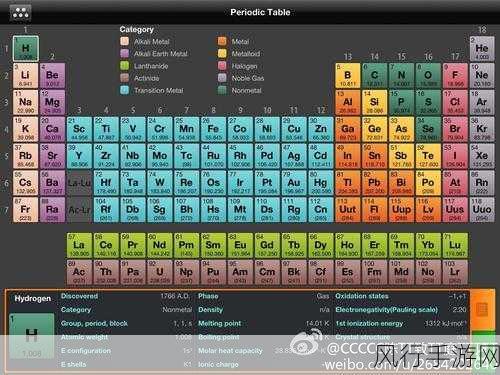Viewport: 500px width, 375px height.
Task: Select the Iron (Fe) element tile
Action: tap(213, 129)
